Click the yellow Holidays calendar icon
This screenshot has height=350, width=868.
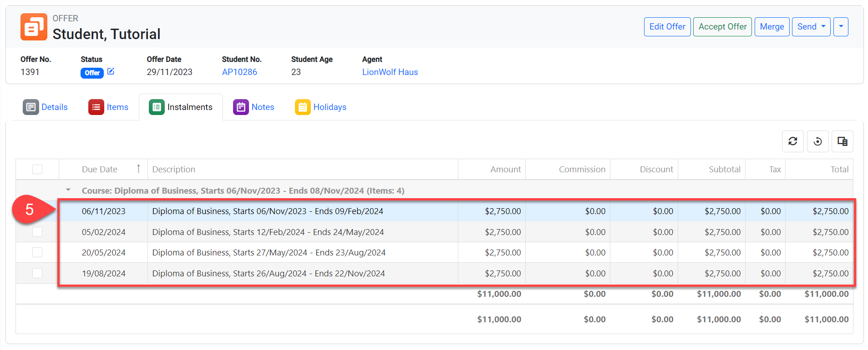pyautogui.click(x=303, y=107)
